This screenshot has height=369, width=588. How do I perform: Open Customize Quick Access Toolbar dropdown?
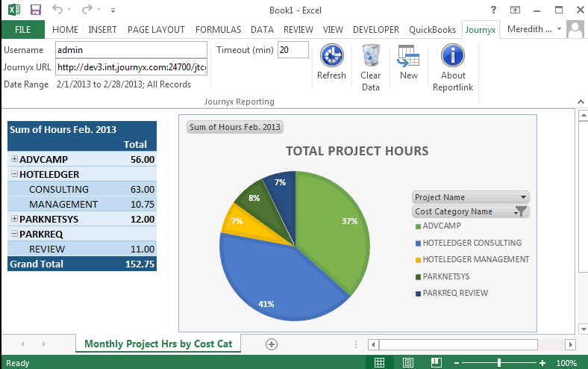click(x=113, y=10)
